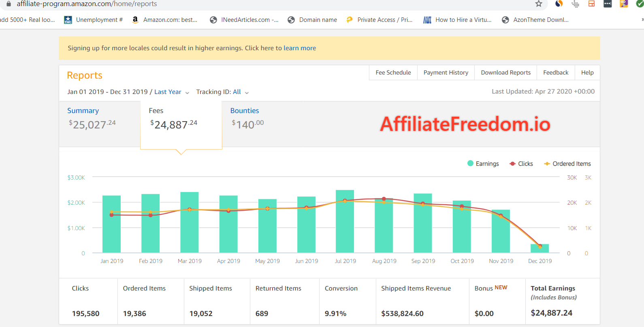Viewport: 644px width, 327px height.
Task: Open the 'add 5000+ Real loo...' bookmark
Action: coord(28,19)
